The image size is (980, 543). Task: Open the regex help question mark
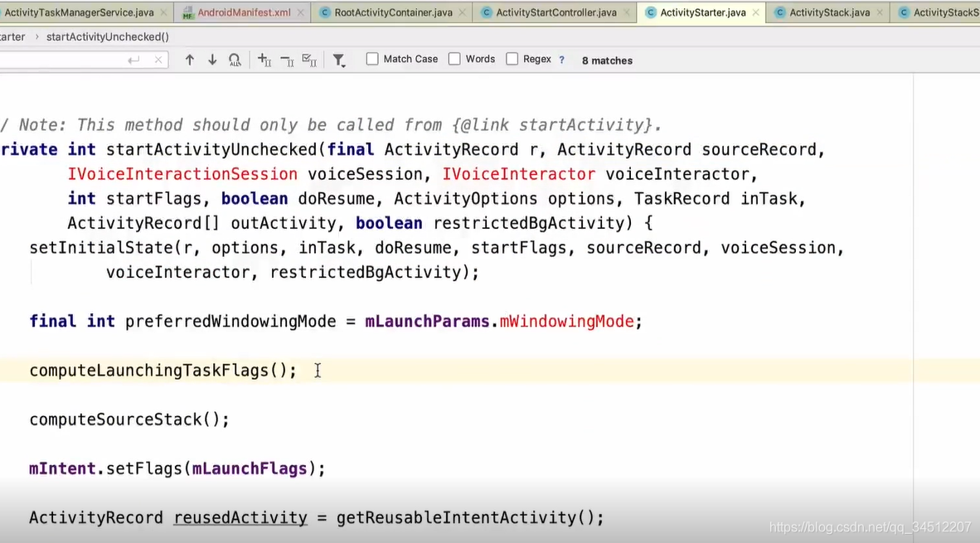(x=562, y=60)
